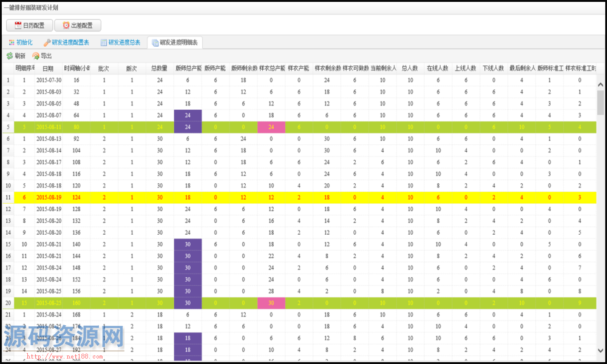Click the alarm clock icon on 出差配置

pyautogui.click(x=66, y=25)
